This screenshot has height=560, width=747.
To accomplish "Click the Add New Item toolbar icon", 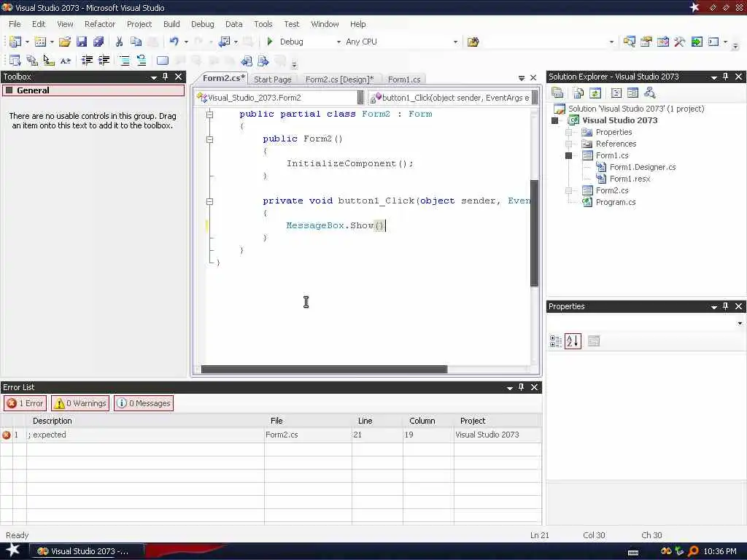I will (x=40, y=42).
